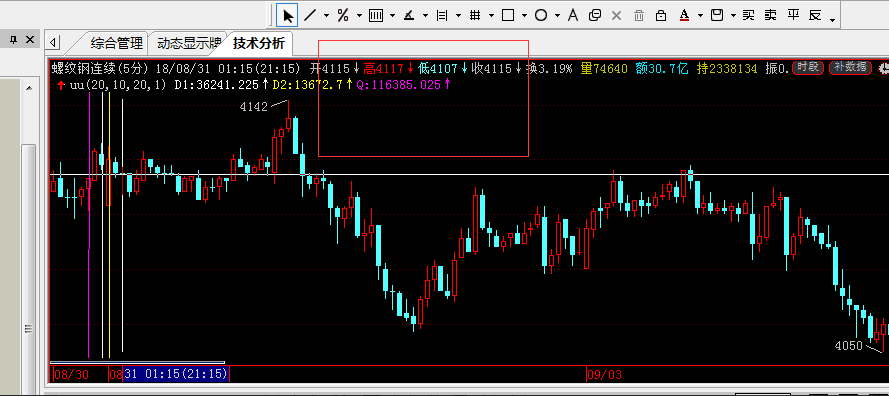Click the 卖 sell button
Screen dimensions: 889x396
[771, 15]
